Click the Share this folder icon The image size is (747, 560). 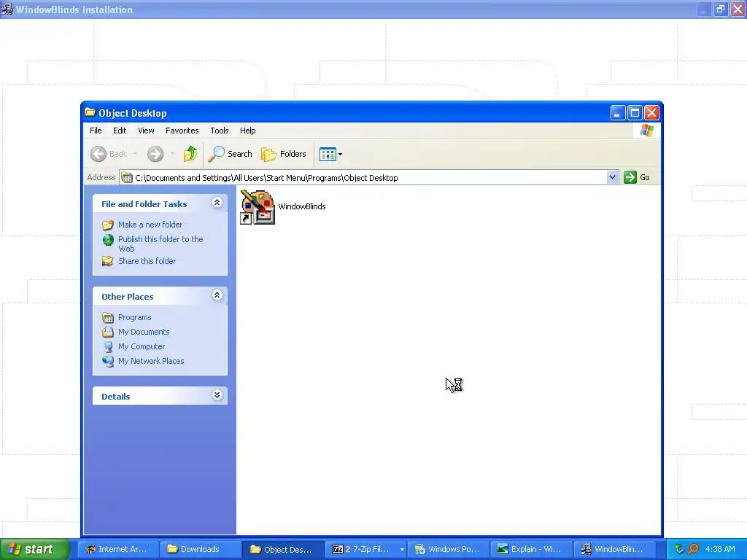pos(108,261)
